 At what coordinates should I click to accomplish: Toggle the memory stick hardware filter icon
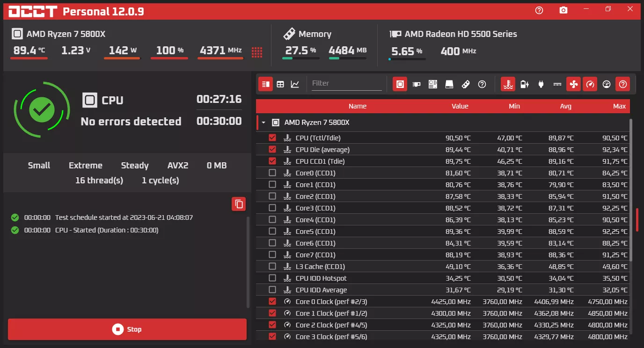(x=466, y=84)
